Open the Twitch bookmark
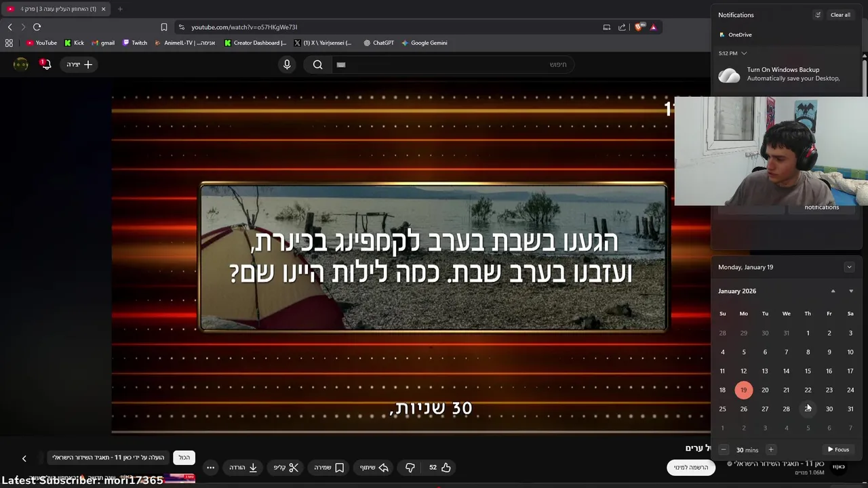 click(x=135, y=43)
